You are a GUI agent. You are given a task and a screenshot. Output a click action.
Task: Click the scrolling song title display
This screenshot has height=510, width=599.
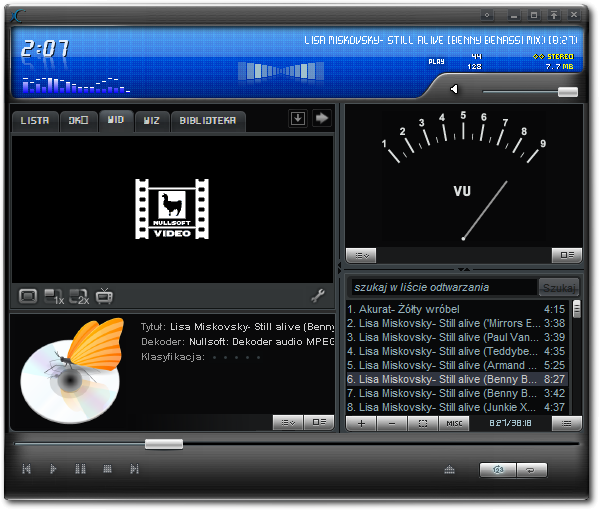(x=441, y=40)
